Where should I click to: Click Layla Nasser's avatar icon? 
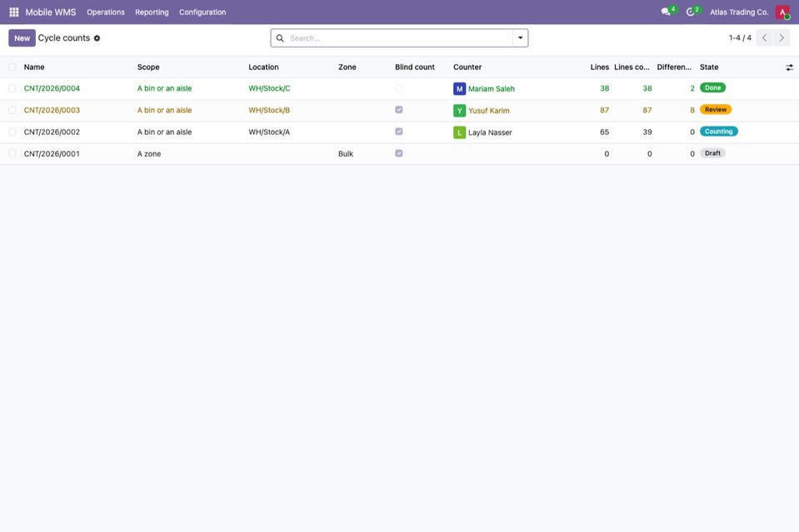[459, 132]
